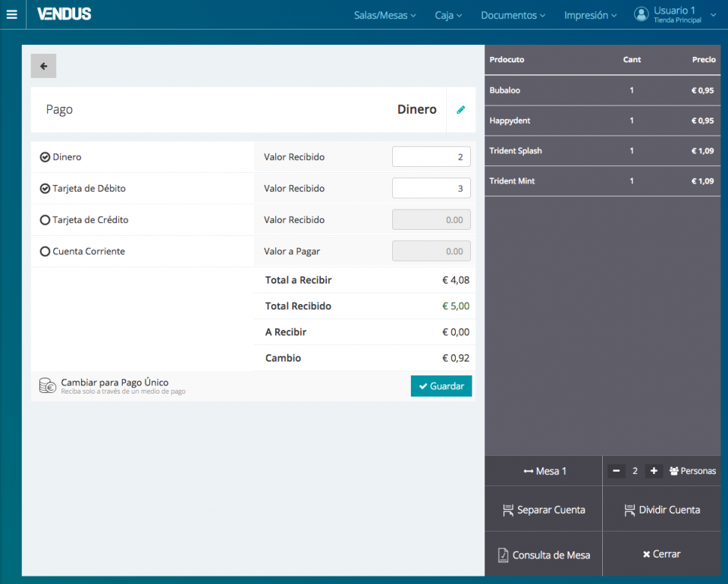
Task: Open the Caja dropdown menu
Action: (x=448, y=15)
